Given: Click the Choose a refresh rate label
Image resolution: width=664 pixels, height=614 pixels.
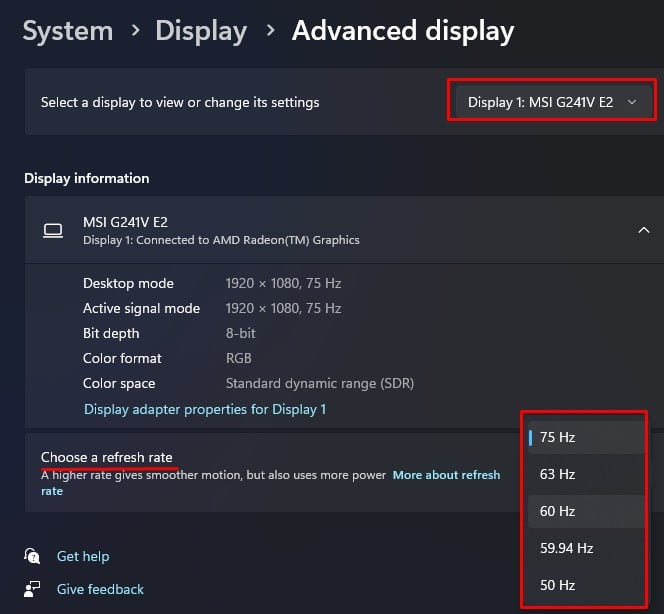Looking at the screenshot, I should tap(107, 457).
